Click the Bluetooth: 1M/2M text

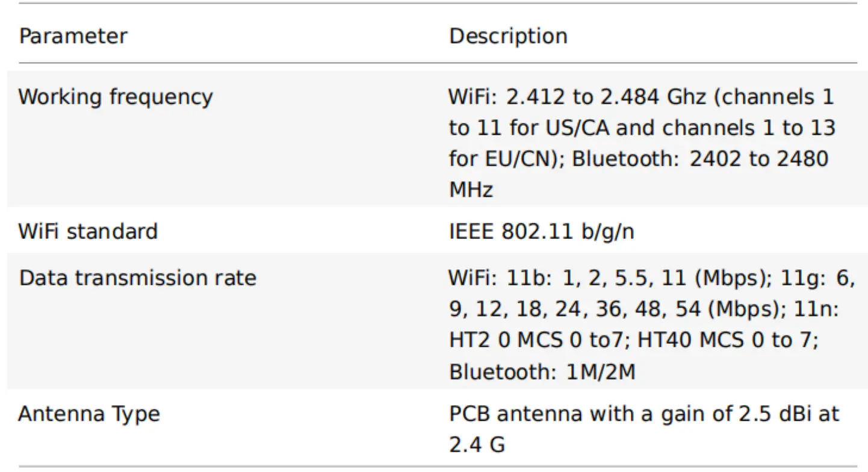[x=542, y=371]
